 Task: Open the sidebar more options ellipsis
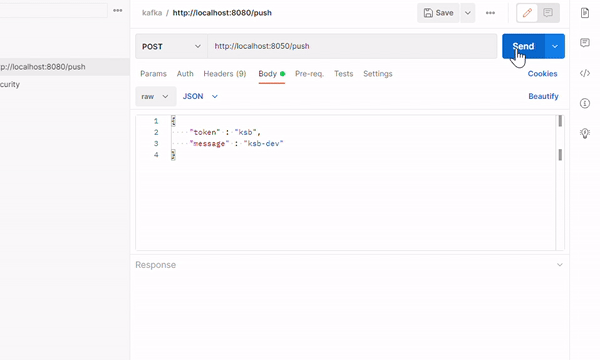pos(117,11)
